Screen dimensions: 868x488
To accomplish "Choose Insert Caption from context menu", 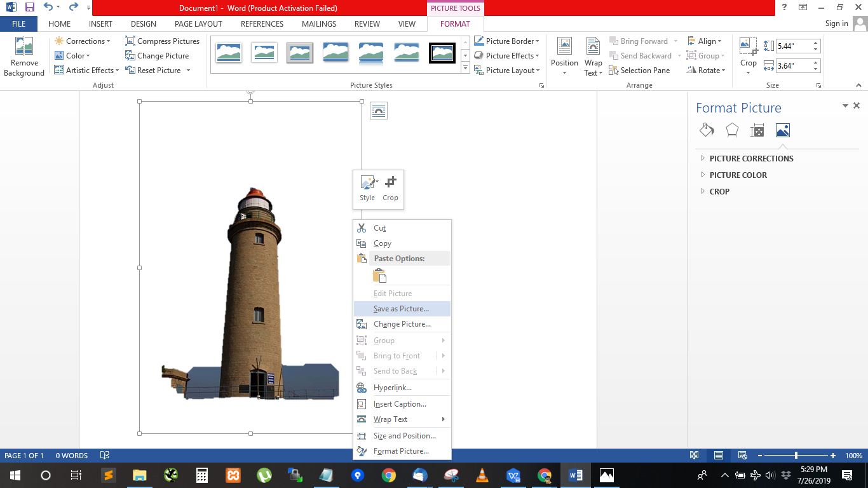I will pyautogui.click(x=402, y=404).
